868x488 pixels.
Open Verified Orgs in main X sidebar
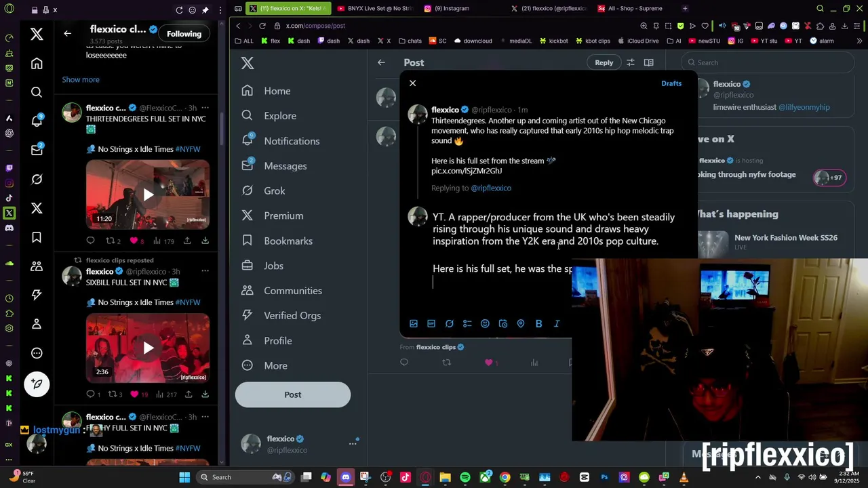281,316
